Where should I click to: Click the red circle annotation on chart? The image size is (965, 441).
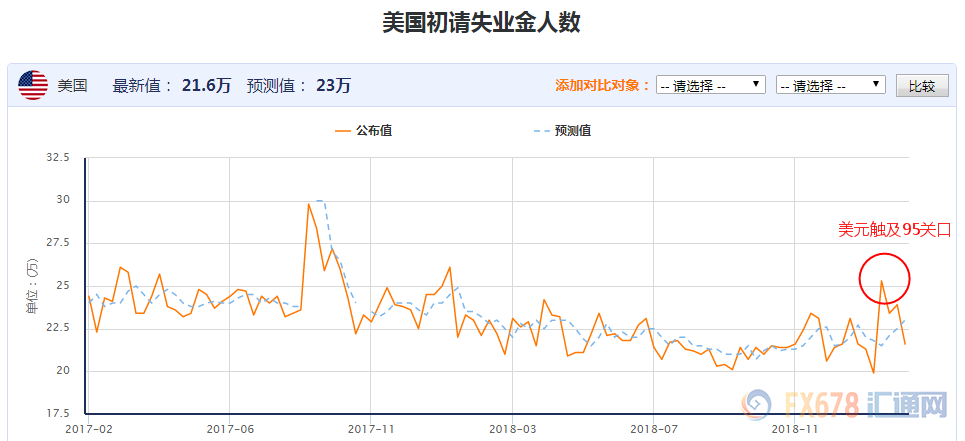pyautogui.click(x=884, y=277)
